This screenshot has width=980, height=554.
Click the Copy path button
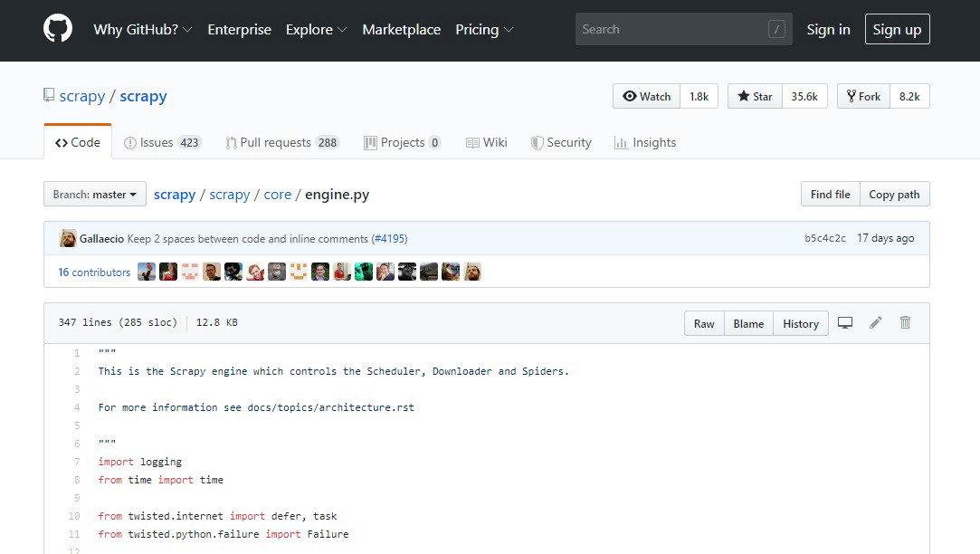(x=894, y=194)
